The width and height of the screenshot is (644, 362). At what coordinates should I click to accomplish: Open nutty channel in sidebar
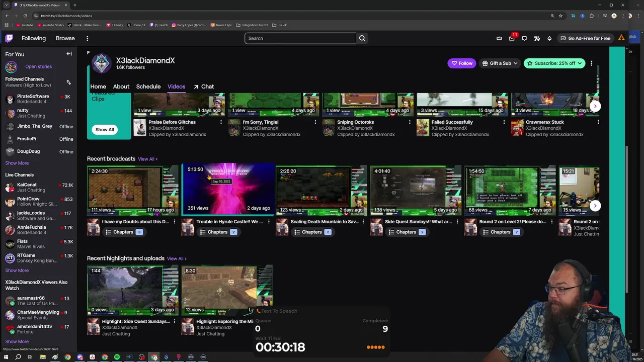click(38, 113)
